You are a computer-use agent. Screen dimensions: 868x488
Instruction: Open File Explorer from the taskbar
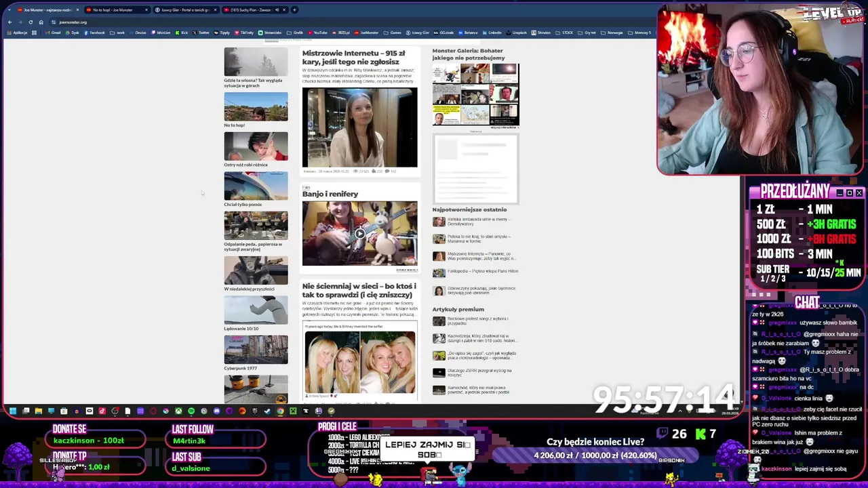(x=39, y=411)
